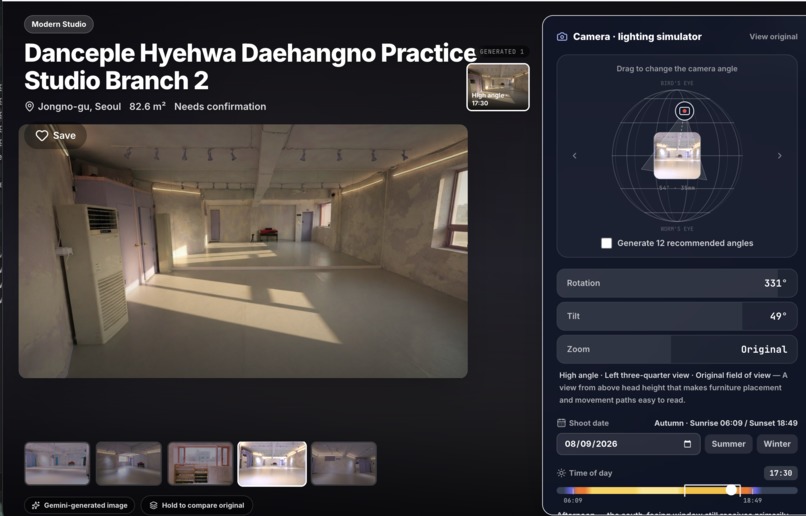Screen dimensions: 806x516
Task: Enable Generate 12 recommended angles checkbox
Action: coord(607,243)
